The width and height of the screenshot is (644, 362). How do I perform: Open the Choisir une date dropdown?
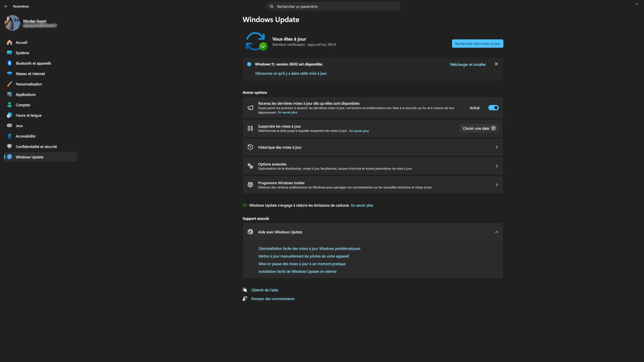point(479,128)
